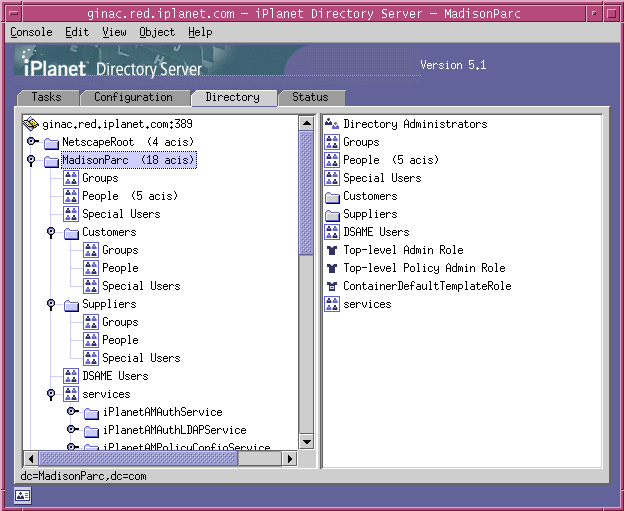
Task: Switch to the Configuration tab
Action: coord(134,98)
